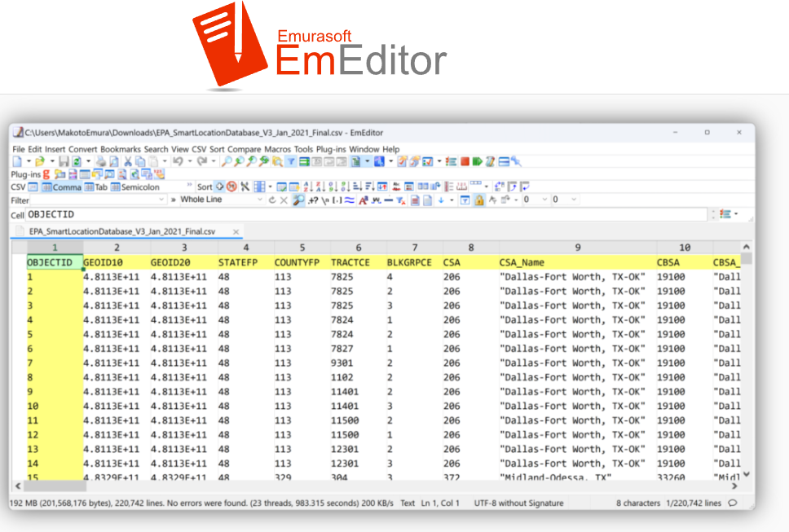Screen dimensions: 789x532
Task: Create a new file with the New icon
Action: [x=18, y=161]
